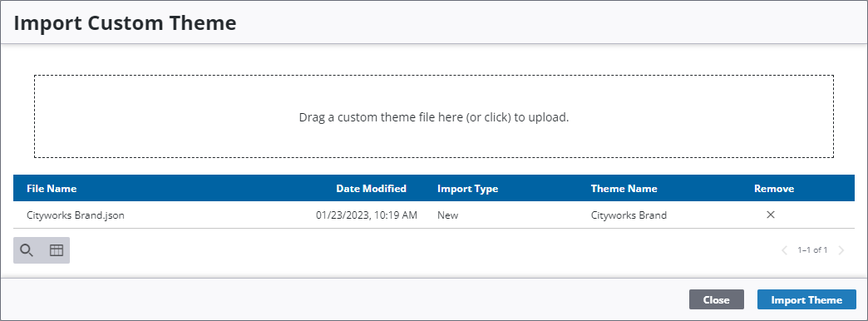Click the Close button

(x=717, y=300)
